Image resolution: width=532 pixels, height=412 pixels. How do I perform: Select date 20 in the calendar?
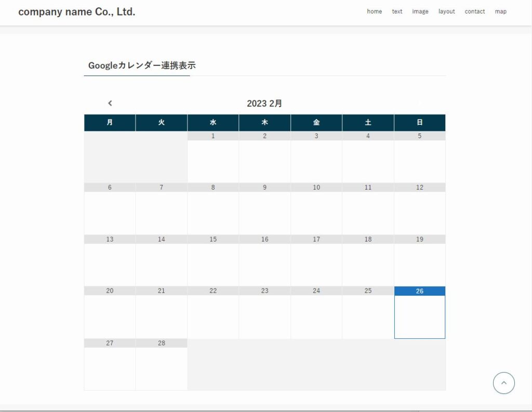(110, 312)
